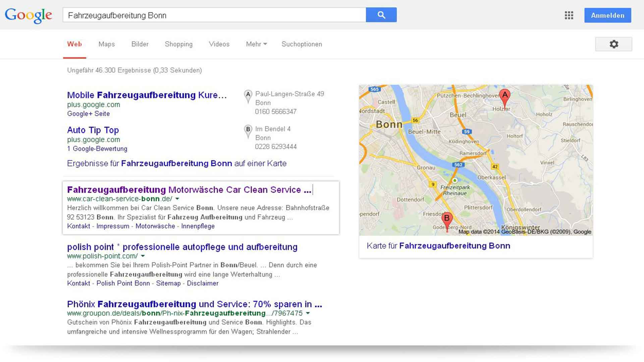Click the Motorwäsche sitelink
This screenshot has height=362, width=644.
(x=155, y=226)
